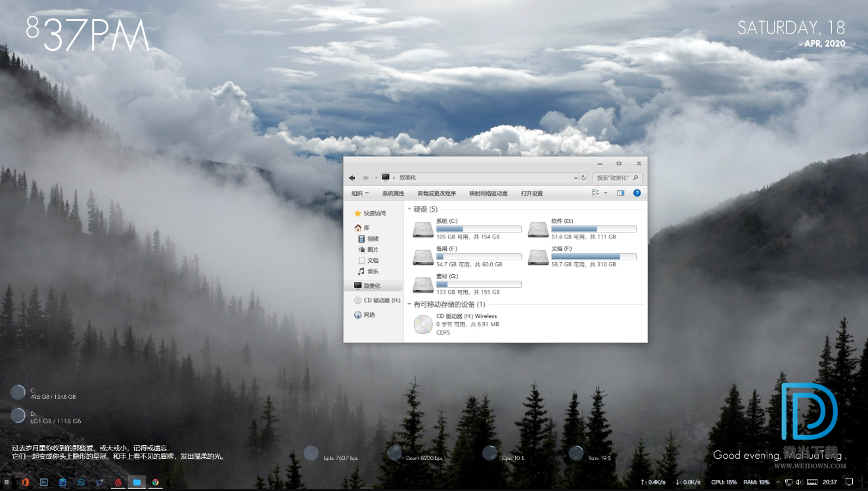
Task: Select 库 in the navigation pane
Action: [x=362, y=227]
